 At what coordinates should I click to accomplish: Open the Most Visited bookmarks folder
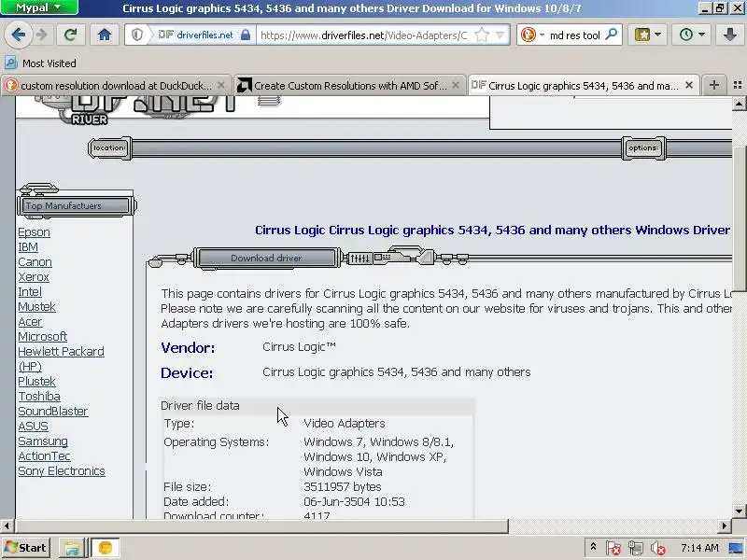40,63
